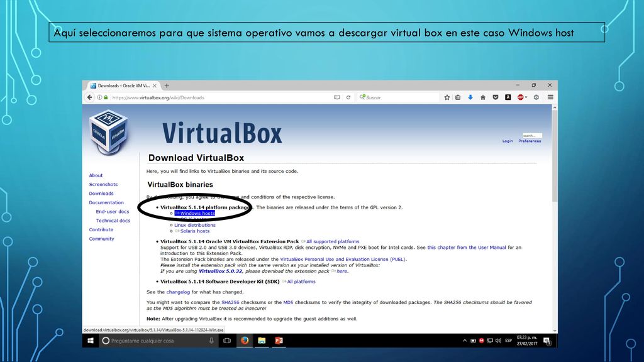Click the Pocket icon in toolbar
Image resolution: width=644 pixels, height=362 pixels.
(x=496, y=97)
